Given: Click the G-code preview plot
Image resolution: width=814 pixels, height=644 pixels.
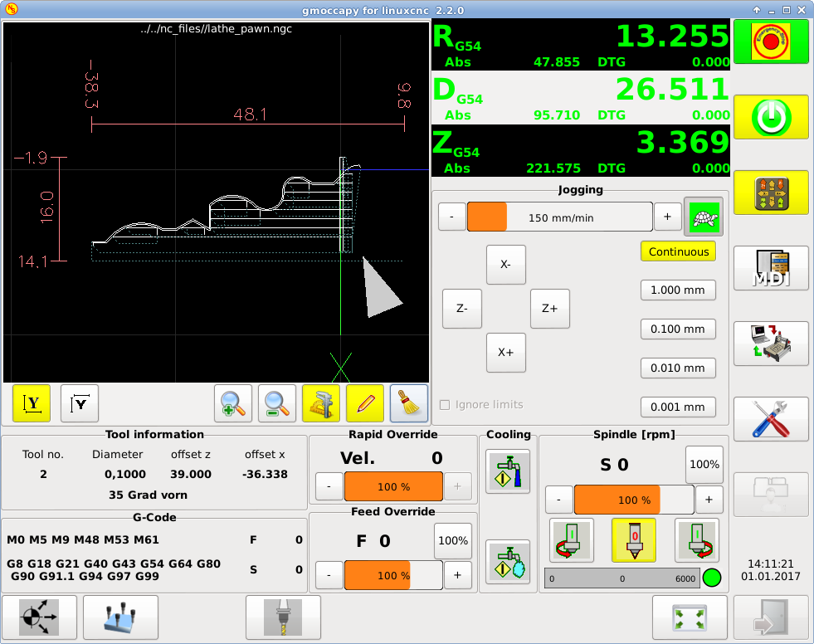Looking at the screenshot, I should click(216, 202).
